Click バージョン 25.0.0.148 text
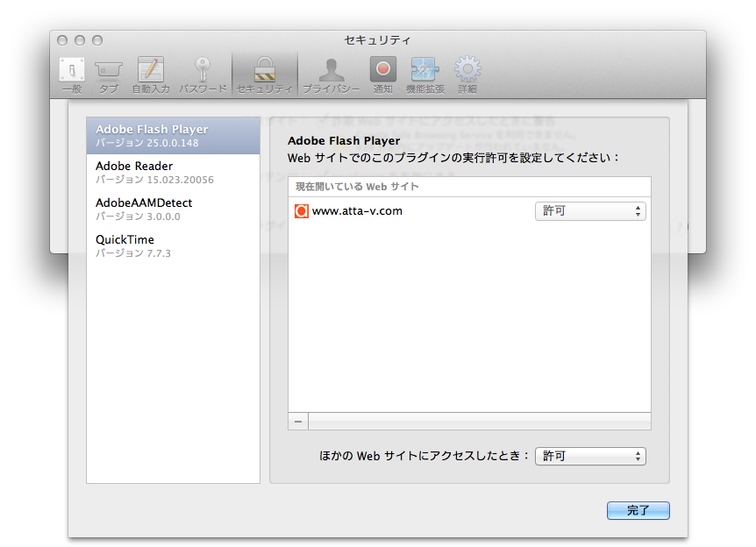 click(x=147, y=143)
